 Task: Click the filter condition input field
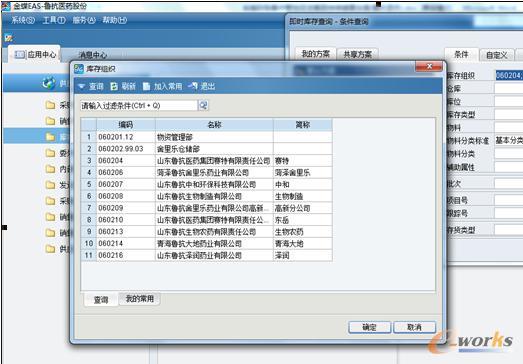[x=139, y=106]
